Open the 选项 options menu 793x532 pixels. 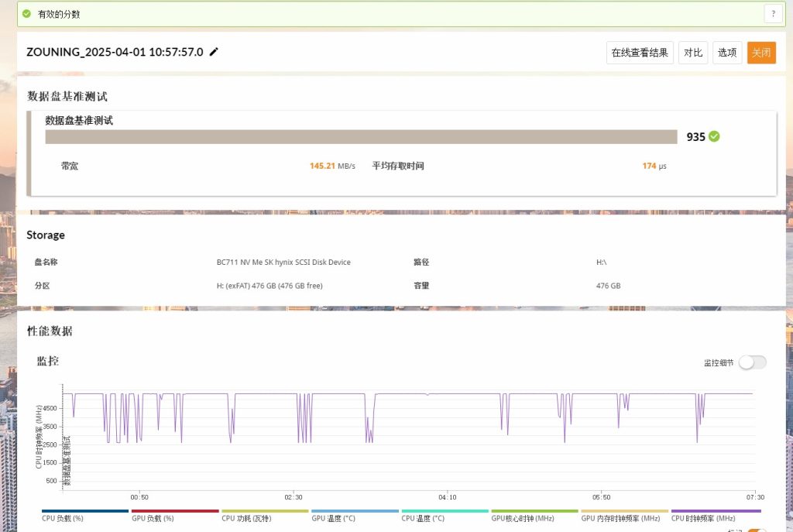pos(727,53)
